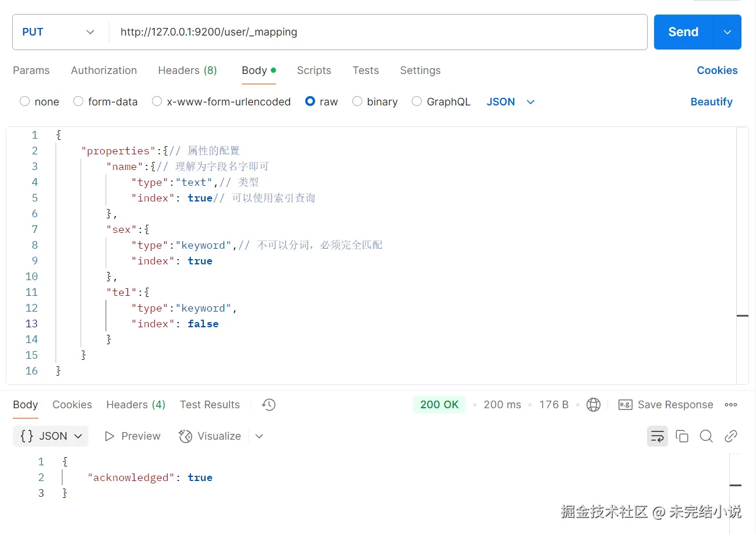Select the raw radio button
Viewport: 756px width, 534px height.
tap(310, 101)
